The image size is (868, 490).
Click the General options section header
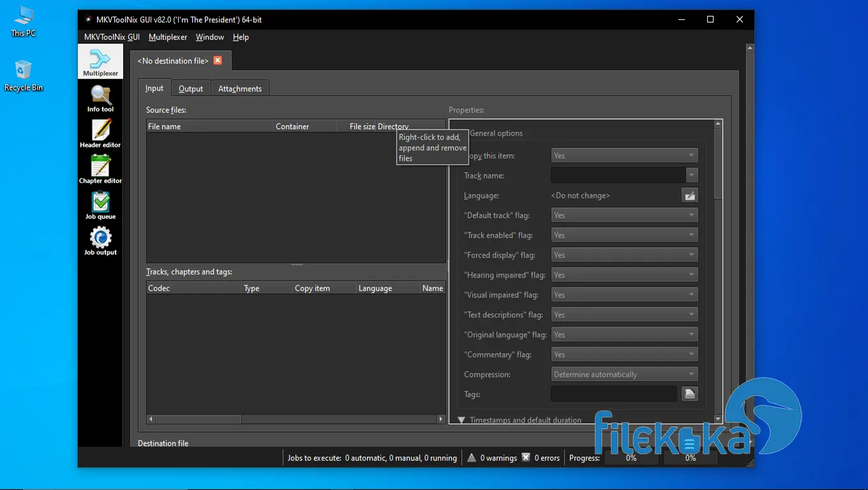click(496, 133)
